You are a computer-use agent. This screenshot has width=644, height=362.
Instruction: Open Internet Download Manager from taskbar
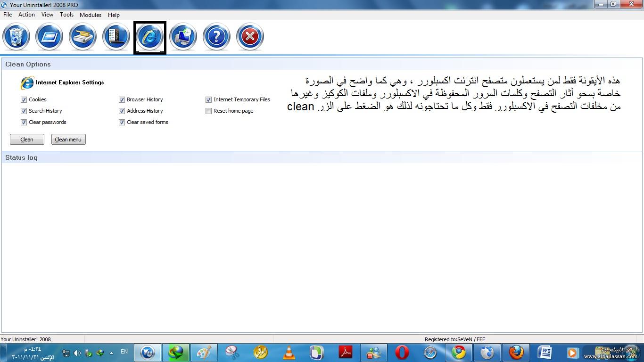tap(176, 352)
